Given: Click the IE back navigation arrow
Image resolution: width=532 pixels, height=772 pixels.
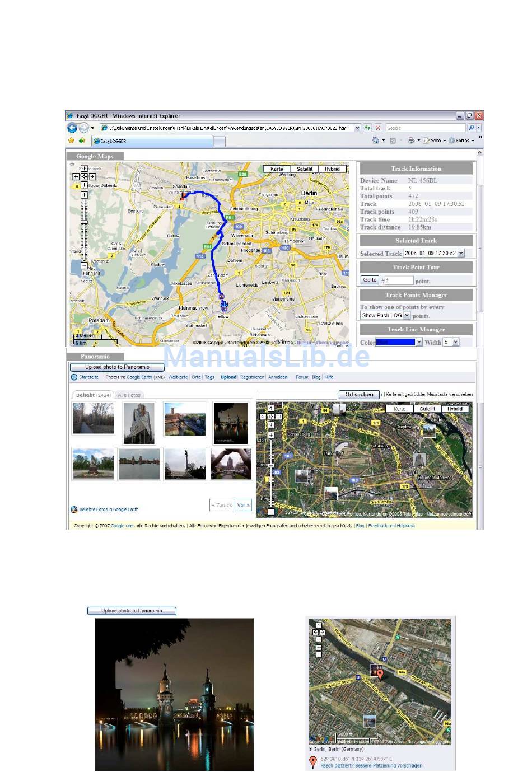Looking at the screenshot, I should click(x=72, y=128).
